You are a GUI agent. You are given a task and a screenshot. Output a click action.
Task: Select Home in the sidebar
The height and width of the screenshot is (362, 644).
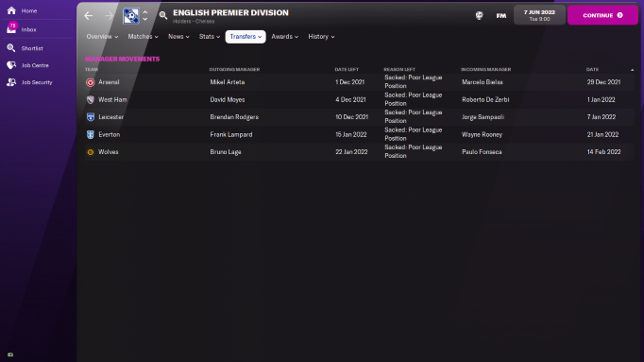pos(29,10)
